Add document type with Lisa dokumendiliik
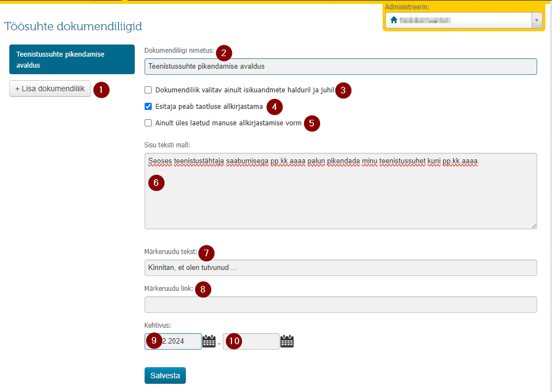Image resolution: width=552 pixels, height=392 pixels. (50, 89)
